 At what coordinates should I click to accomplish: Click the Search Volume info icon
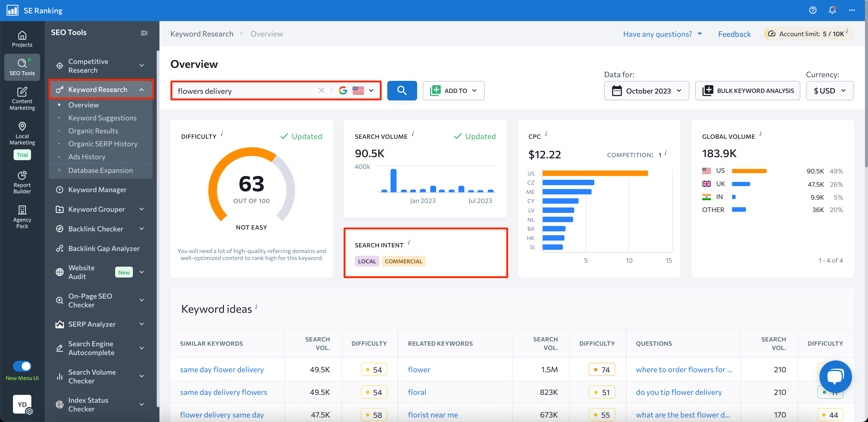click(x=413, y=134)
